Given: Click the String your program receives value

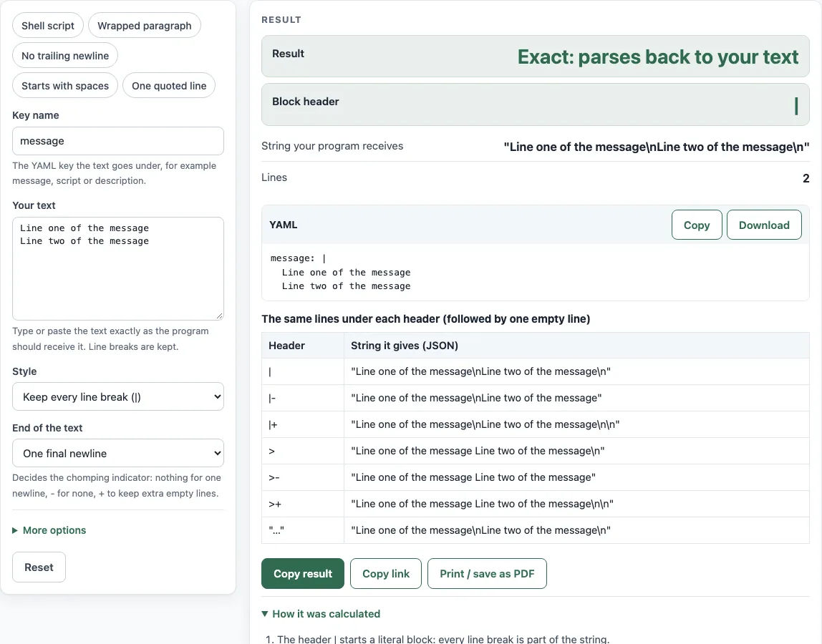Looking at the screenshot, I should coord(657,147).
